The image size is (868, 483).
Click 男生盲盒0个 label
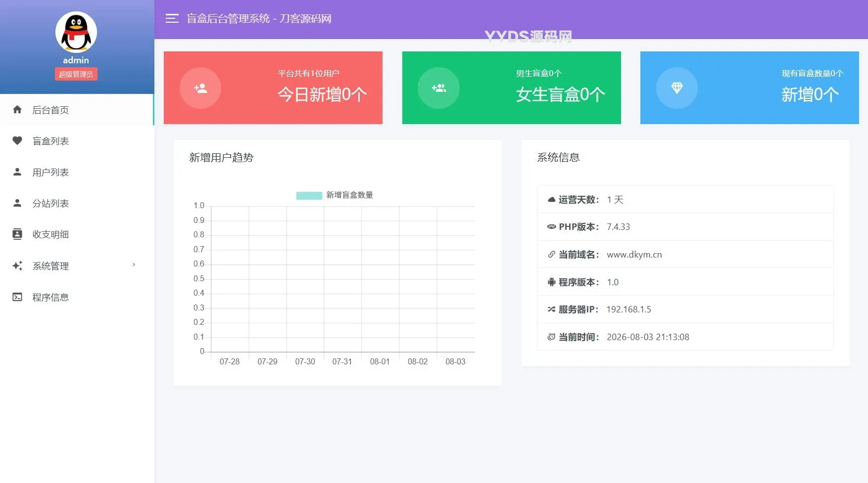[538, 74]
